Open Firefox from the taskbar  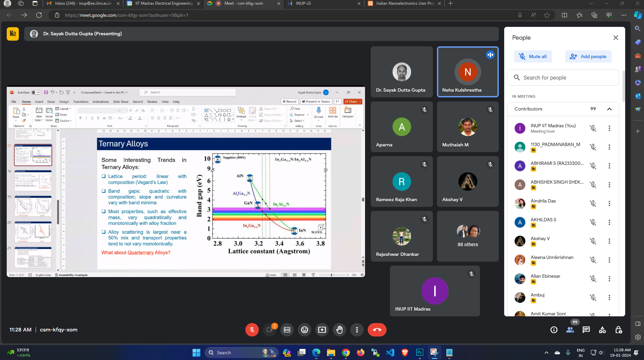[361, 353]
